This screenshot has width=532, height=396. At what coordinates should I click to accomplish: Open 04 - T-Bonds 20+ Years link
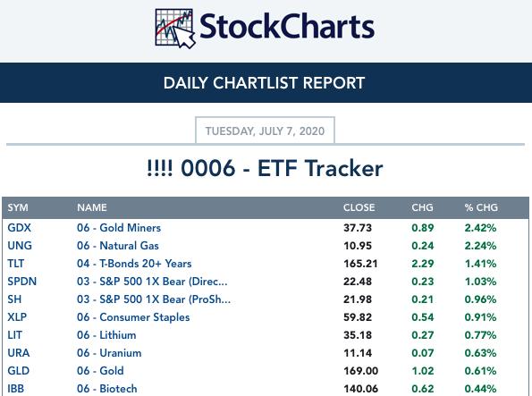coord(134,264)
